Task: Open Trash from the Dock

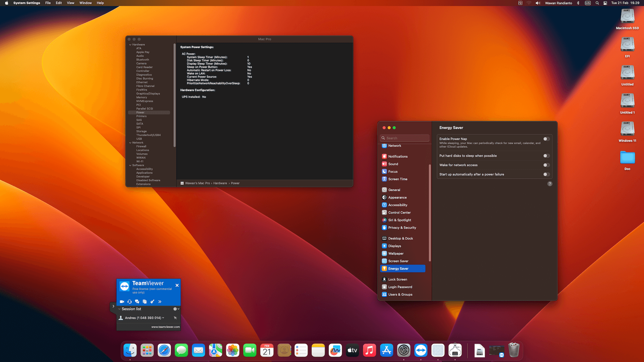Action: tap(514, 351)
